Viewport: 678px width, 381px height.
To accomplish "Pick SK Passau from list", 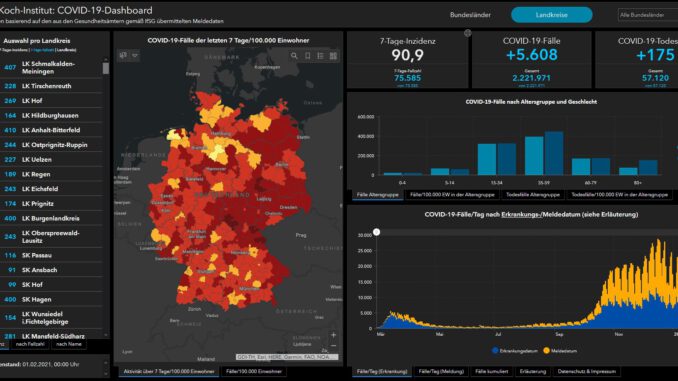I will (x=51, y=256).
